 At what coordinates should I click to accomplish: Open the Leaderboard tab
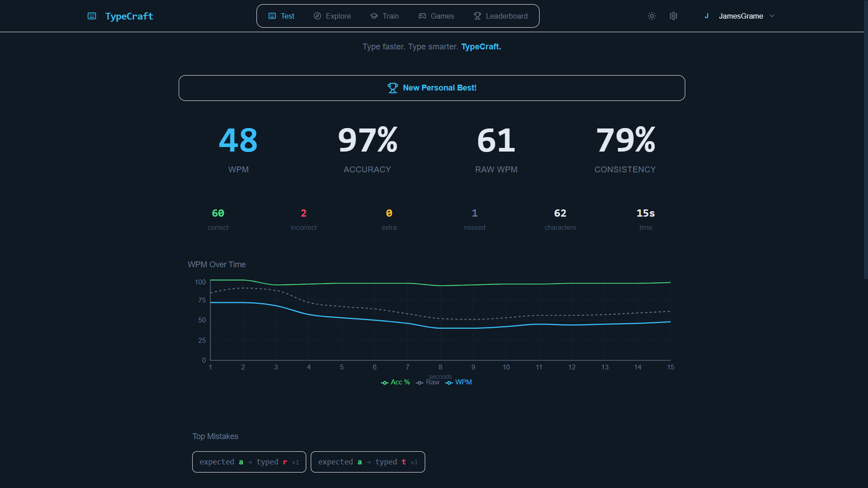[500, 16]
